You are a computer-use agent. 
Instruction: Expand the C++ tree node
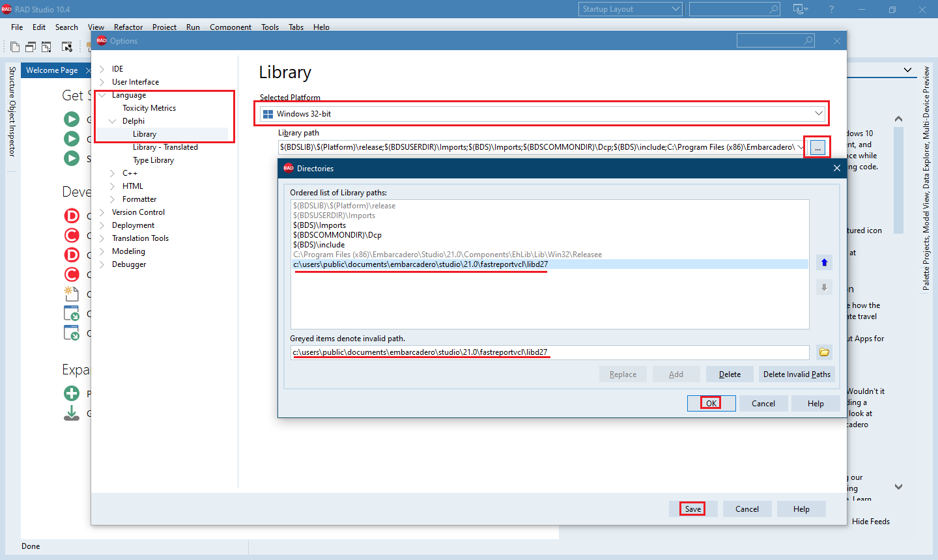pyautogui.click(x=112, y=173)
